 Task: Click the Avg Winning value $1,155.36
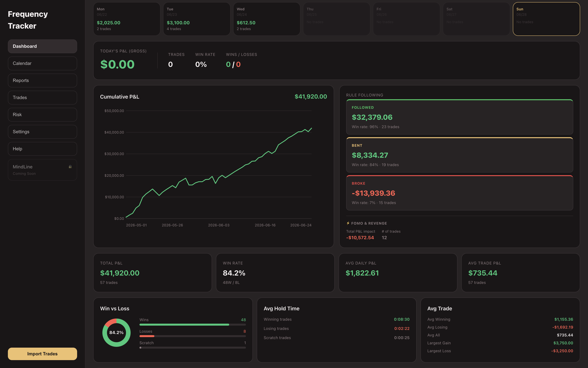(564, 319)
